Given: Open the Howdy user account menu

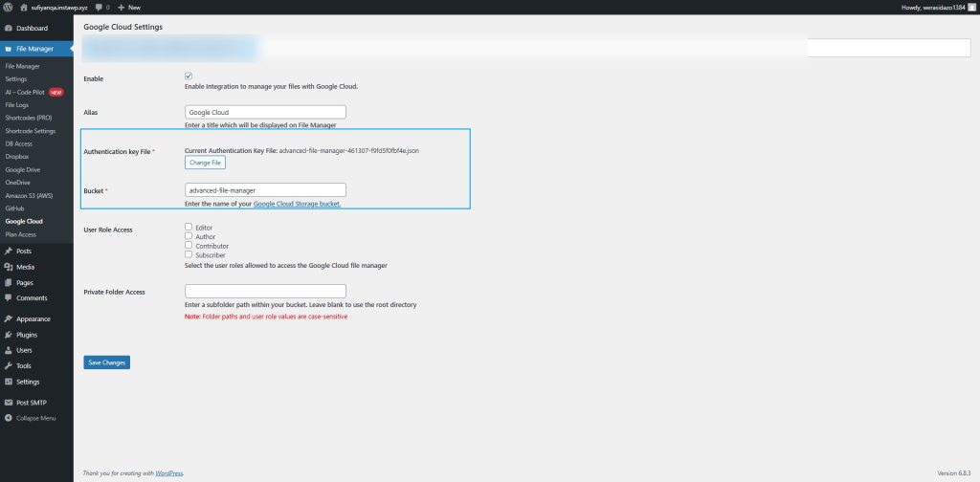Looking at the screenshot, I should pyautogui.click(x=933, y=7).
